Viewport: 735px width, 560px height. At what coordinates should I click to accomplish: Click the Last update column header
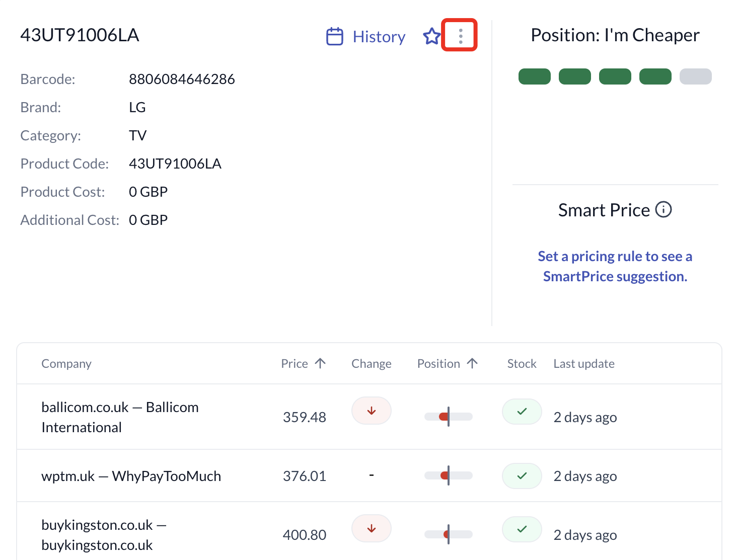584,363
